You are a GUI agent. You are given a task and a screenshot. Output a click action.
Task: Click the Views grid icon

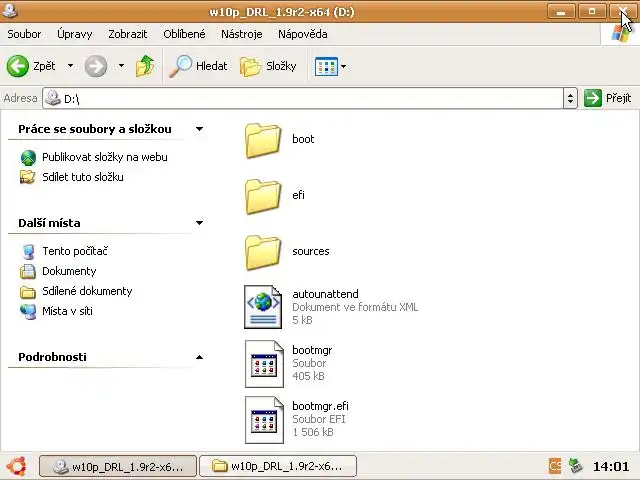click(x=326, y=66)
